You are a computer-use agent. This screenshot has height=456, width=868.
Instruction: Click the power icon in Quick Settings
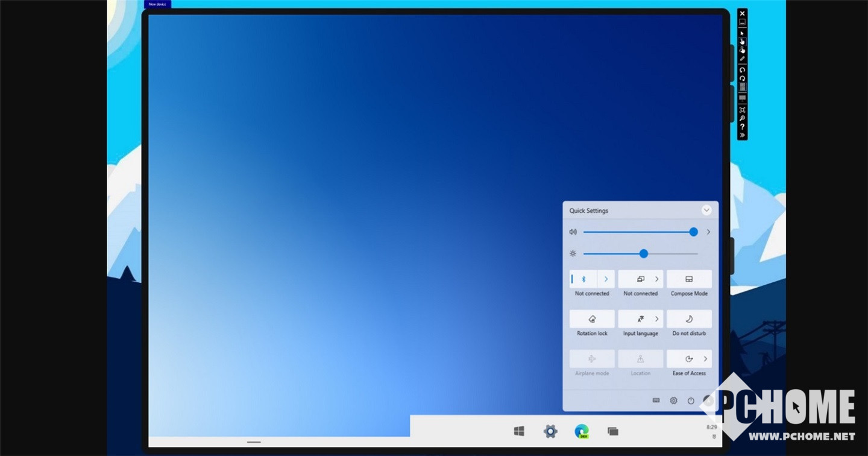click(x=691, y=401)
